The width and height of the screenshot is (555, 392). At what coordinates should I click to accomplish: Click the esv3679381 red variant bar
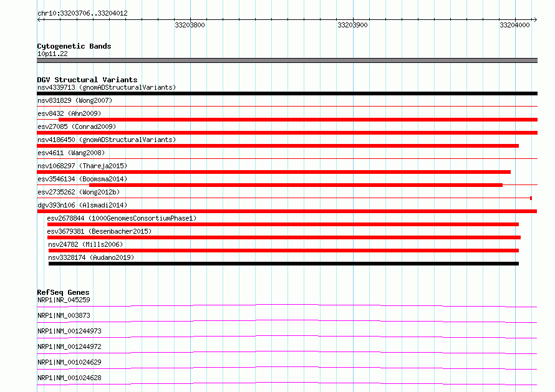coord(284,237)
